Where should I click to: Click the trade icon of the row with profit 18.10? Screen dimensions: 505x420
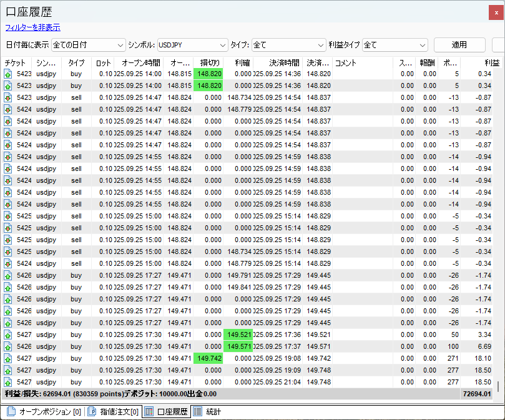click(8, 358)
